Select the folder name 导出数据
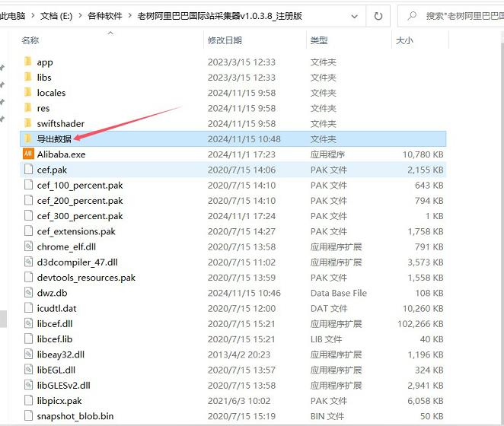 [54, 138]
